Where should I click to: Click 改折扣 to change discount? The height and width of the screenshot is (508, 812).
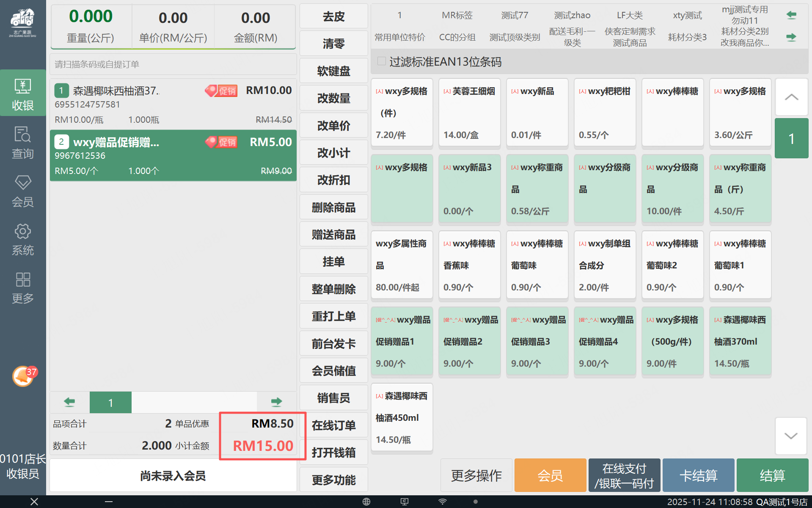333,180
